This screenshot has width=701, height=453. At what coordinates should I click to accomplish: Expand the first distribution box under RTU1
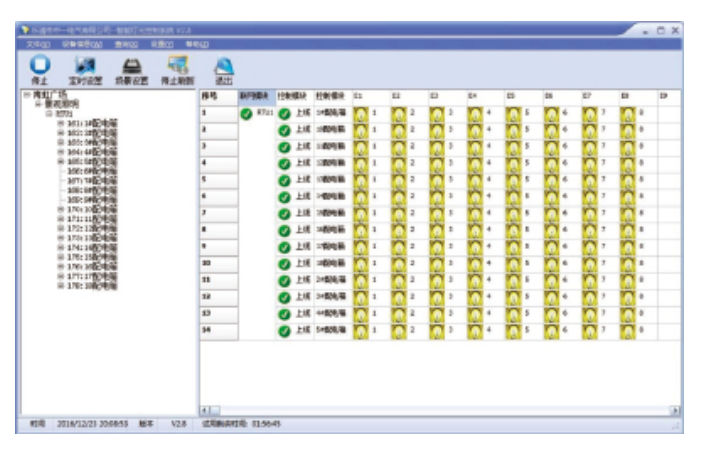click(60, 122)
